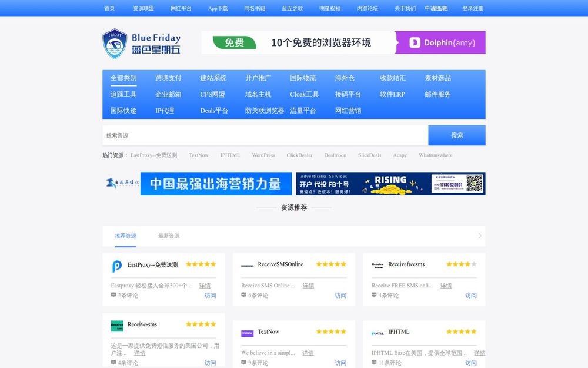Open 资源联盟 in the top navigation
This screenshot has height=368, width=588.
pos(143,8)
